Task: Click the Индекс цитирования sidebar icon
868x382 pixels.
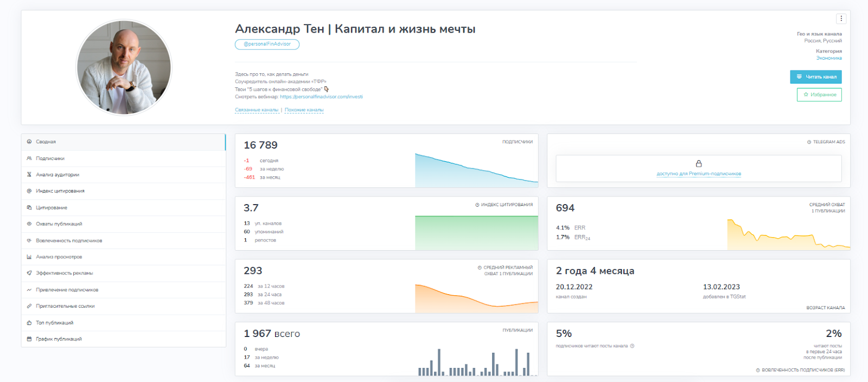Action: point(29,191)
